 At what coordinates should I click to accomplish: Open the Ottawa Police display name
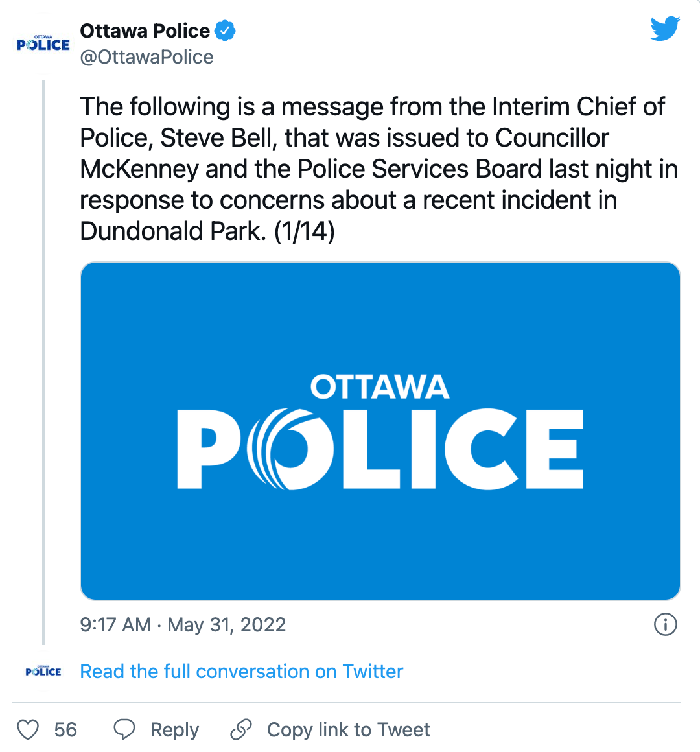tap(145, 30)
